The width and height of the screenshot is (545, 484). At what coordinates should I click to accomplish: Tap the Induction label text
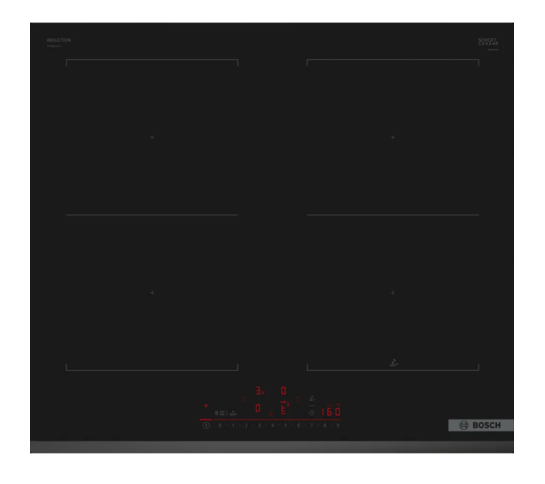59,40
